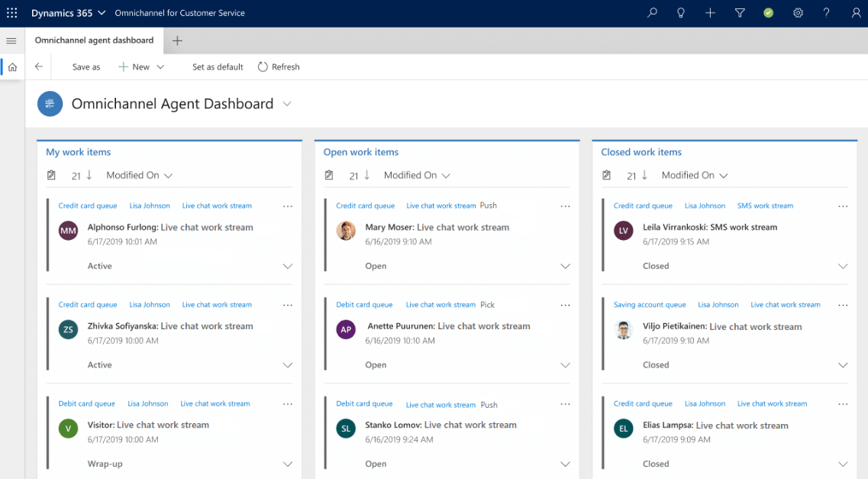This screenshot has width=868, height=479.
Task: Select the Omnichannel agent dashboard tab
Action: pos(94,40)
